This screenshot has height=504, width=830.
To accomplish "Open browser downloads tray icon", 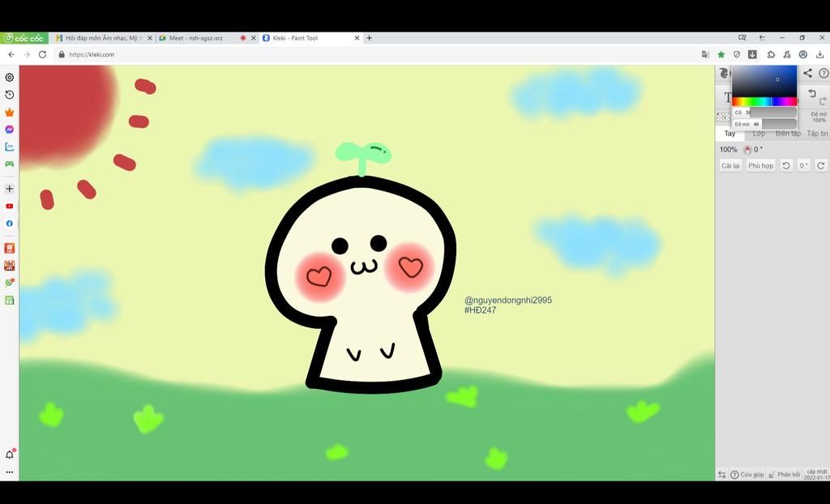I will [819, 54].
